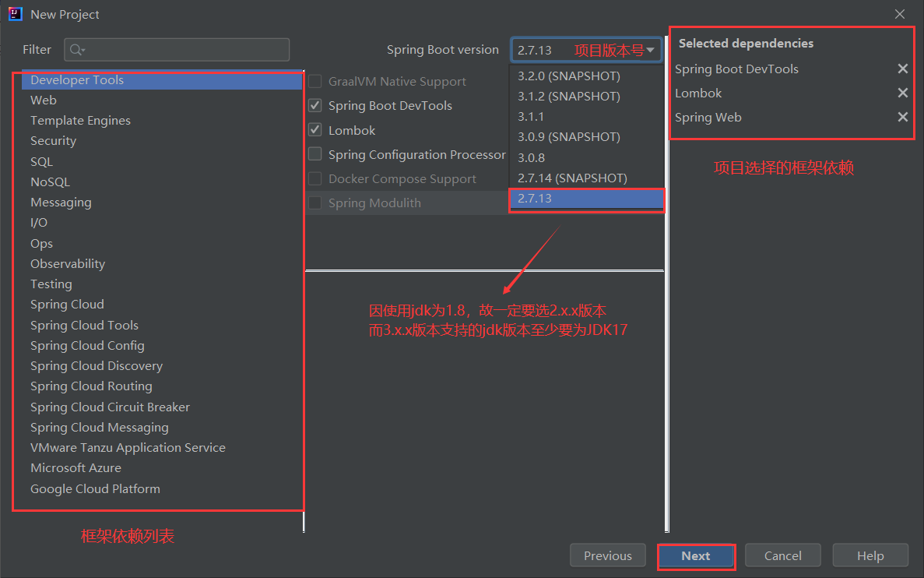Viewport: 924px width, 578px height.
Task: Cancel the New Project wizard
Action: pyautogui.click(x=782, y=555)
